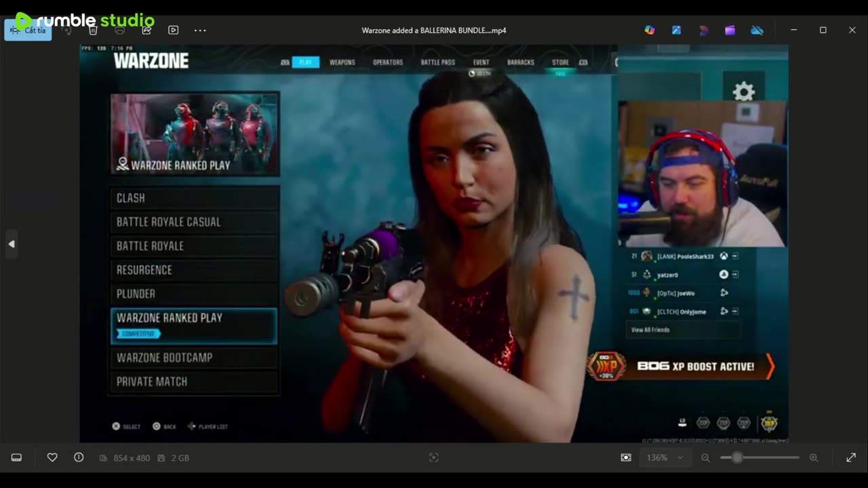Select the PRIVATE MATCH mode
Screen dimensions: 868x488
195,382
